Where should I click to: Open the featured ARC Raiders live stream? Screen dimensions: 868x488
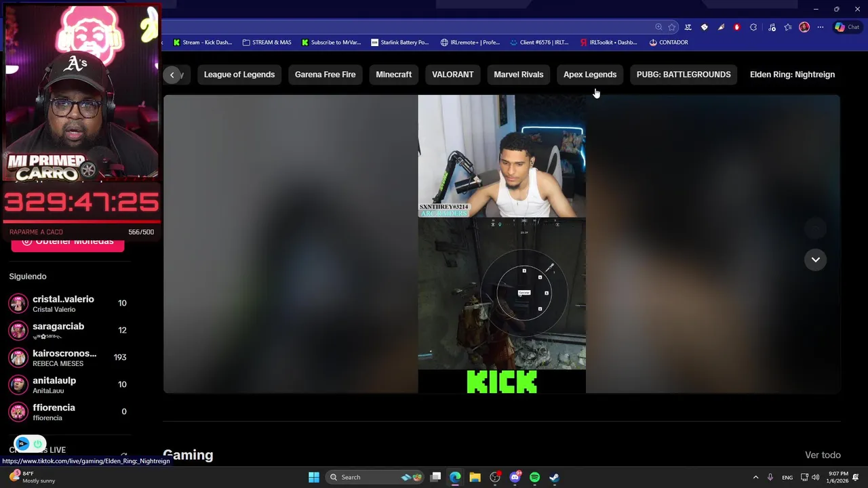(502, 244)
